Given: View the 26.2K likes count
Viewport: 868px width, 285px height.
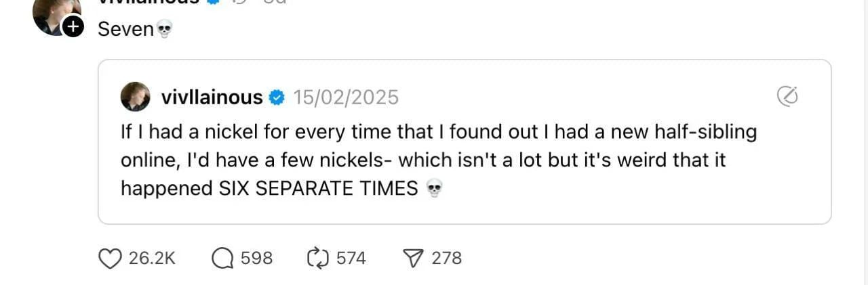Looking at the screenshot, I should coord(152,258).
